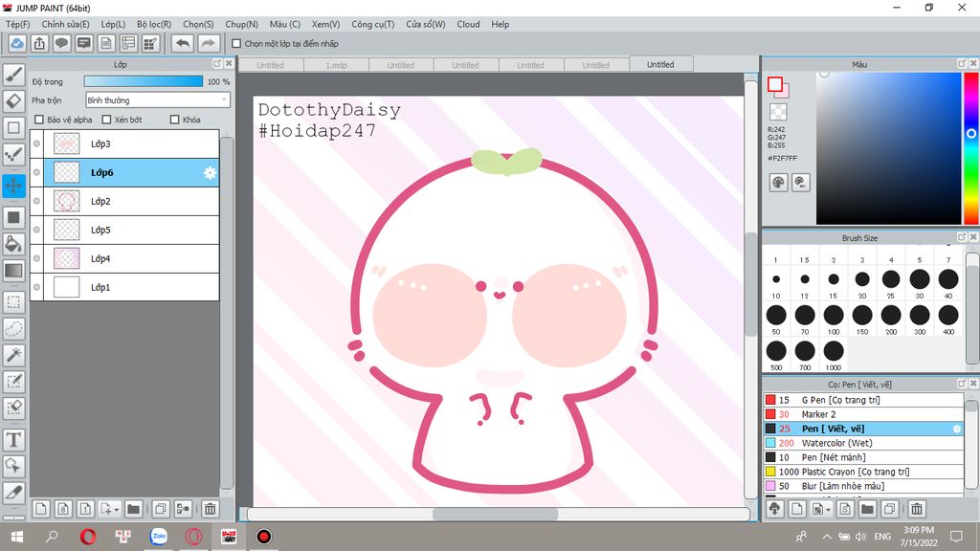This screenshot has height=551, width=980.
Task: Click the new blank layer icon
Action: (40, 509)
